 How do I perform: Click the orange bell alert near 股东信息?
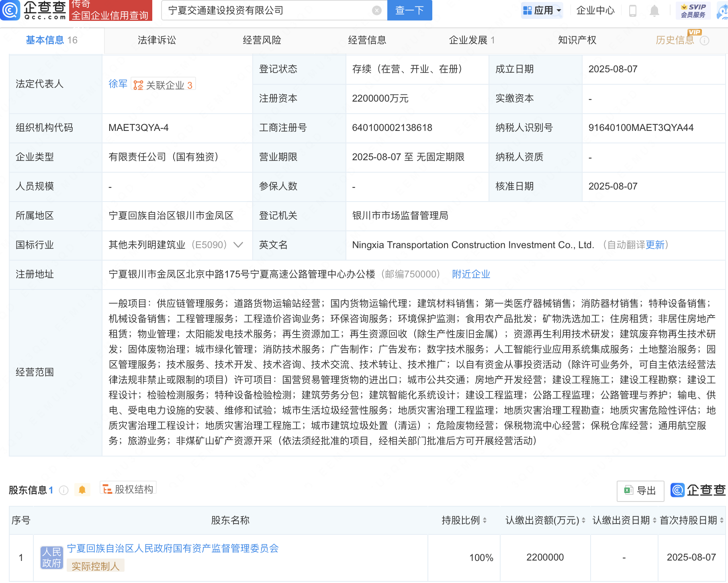pyautogui.click(x=82, y=490)
